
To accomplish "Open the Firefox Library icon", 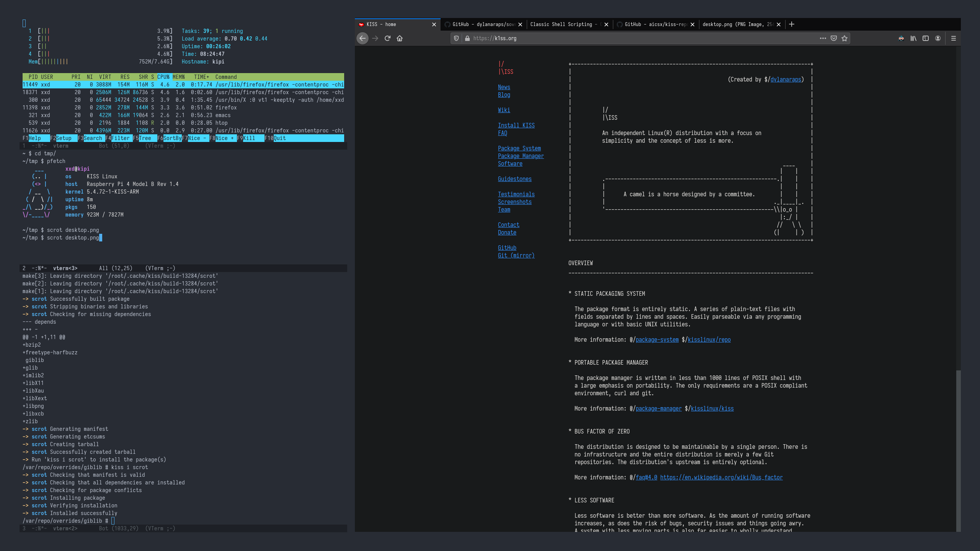I will (x=913, y=38).
